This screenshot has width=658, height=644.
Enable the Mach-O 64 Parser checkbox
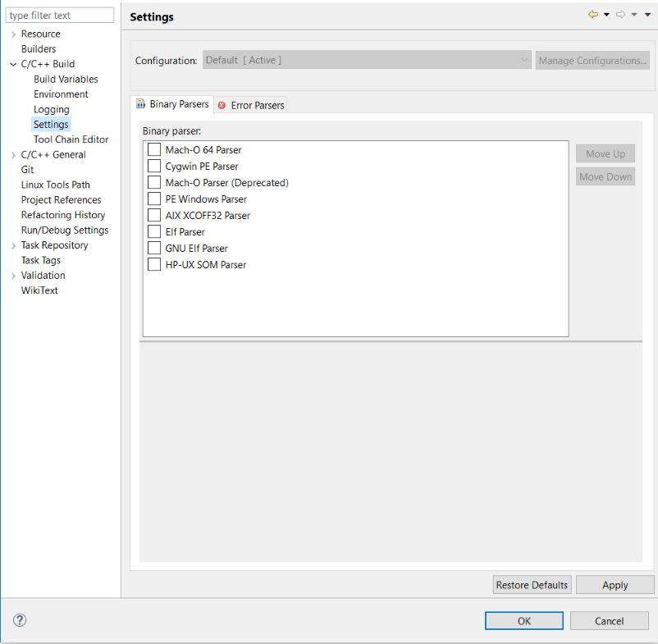point(154,149)
